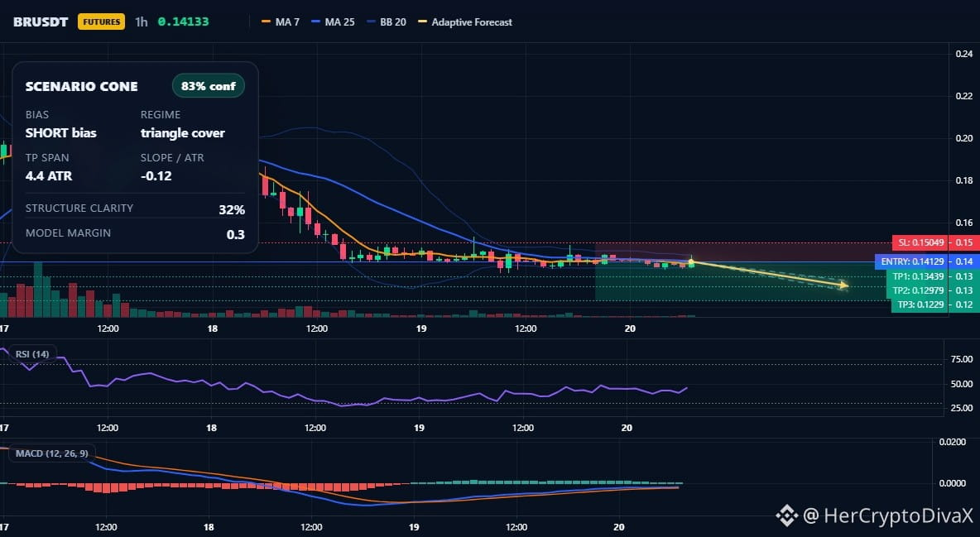This screenshot has height=537, width=980.
Task: Click the RSI 50.00 axis label
Action: pyautogui.click(x=961, y=384)
